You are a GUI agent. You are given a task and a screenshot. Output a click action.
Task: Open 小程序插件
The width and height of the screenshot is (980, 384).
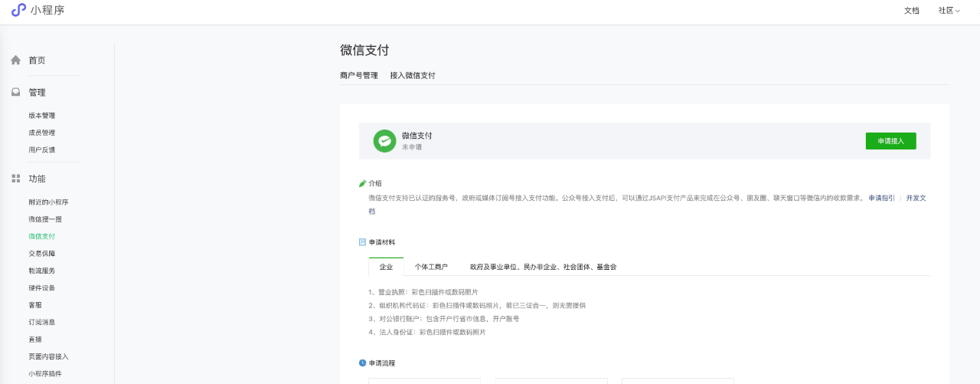45,373
